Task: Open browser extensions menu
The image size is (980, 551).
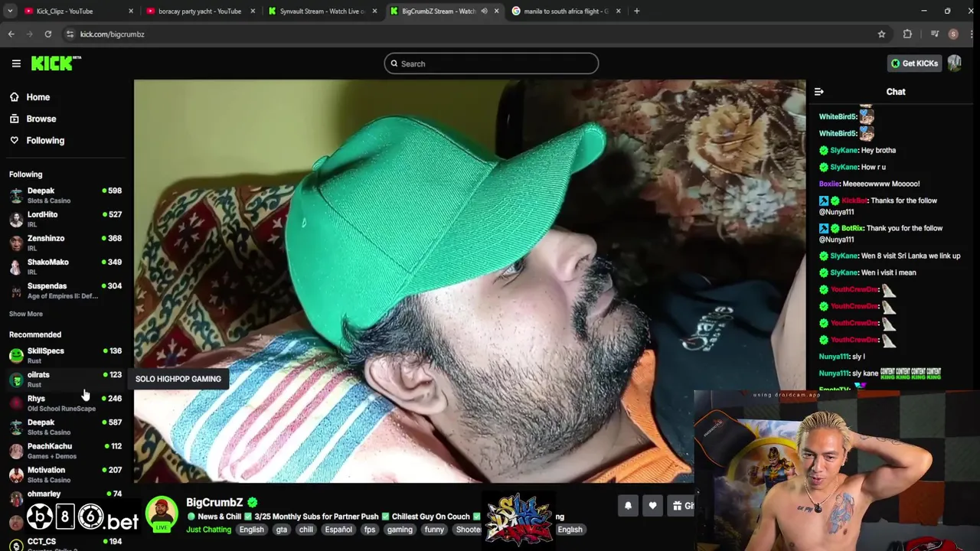Action: pyautogui.click(x=907, y=34)
